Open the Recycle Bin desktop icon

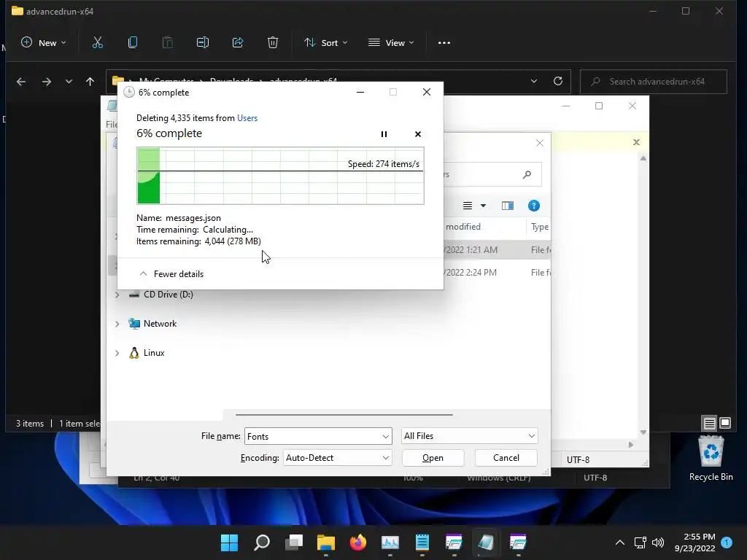click(711, 459)
